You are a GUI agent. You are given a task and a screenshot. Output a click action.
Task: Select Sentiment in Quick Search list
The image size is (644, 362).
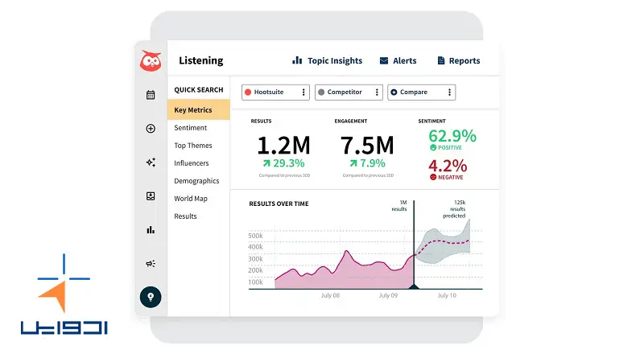pos(191,128)
